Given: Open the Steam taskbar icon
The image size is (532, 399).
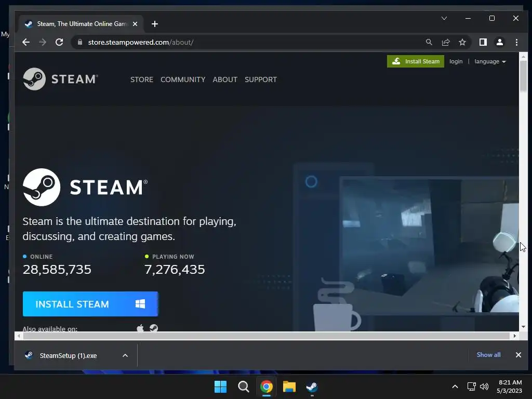Looking at the screenshot, I should click(312, 387).
